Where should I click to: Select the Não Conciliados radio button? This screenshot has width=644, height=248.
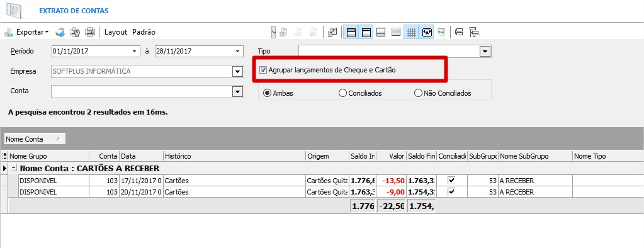click(x=418, y=93)
